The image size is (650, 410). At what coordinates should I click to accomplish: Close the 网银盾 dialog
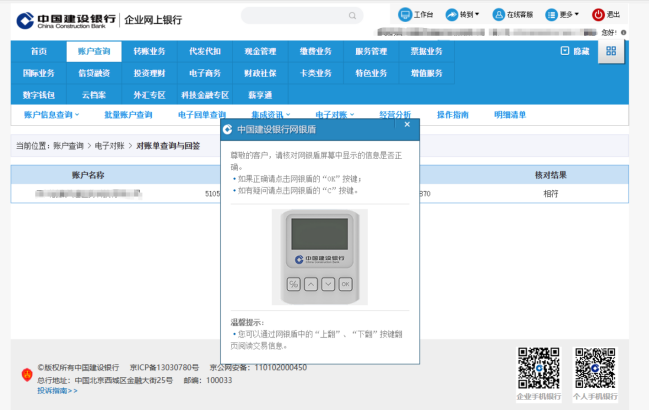[407, 124]
